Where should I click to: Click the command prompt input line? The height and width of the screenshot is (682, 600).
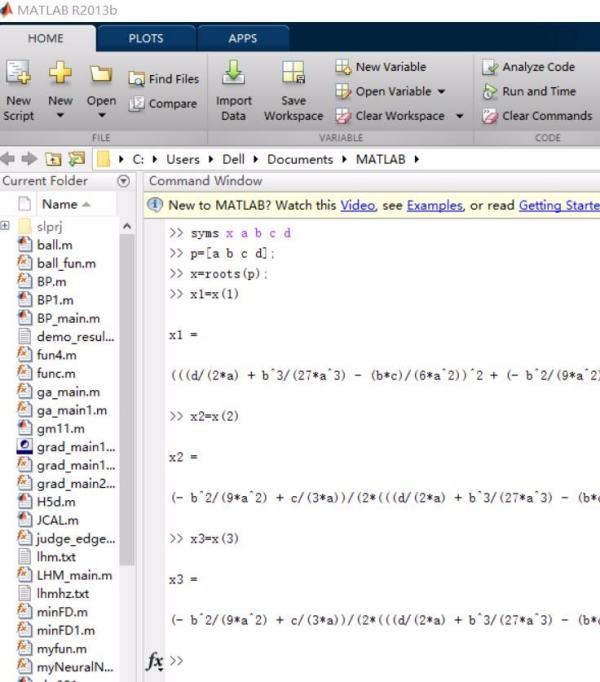[383, 661]
